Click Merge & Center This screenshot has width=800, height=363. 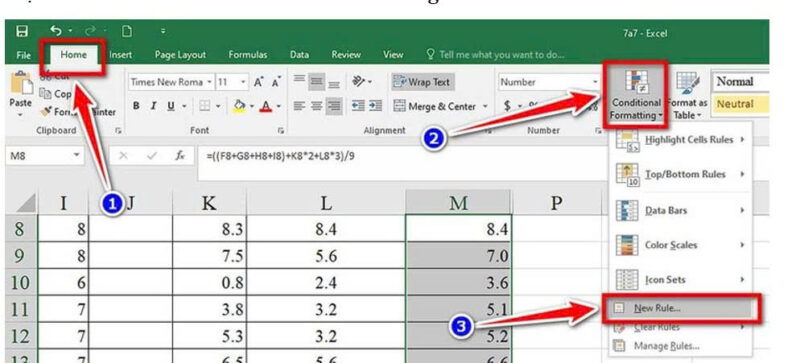pyautogui.click(x=435, y=106)
